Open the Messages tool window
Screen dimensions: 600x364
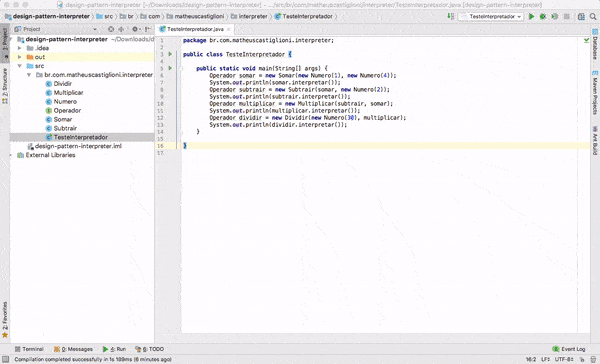coord(73,349)
